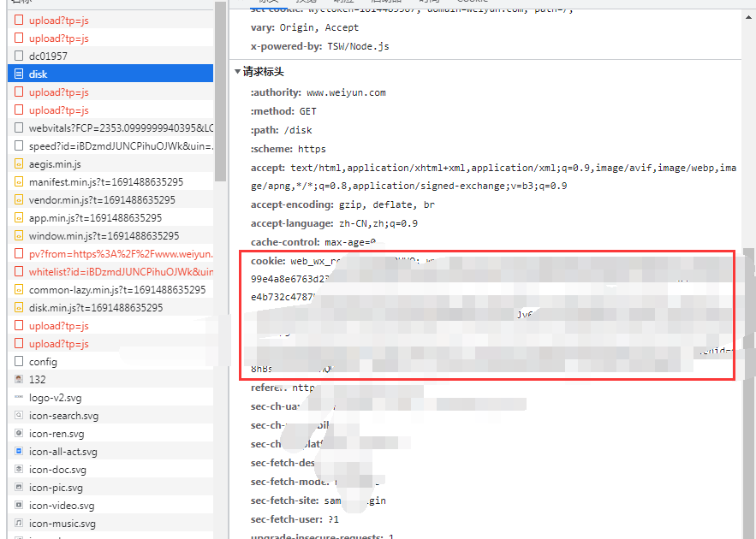Viewport: 756px width, 539px height.
Task: Click the script icon beside vendor.min.js
Action: click(19, 200)
